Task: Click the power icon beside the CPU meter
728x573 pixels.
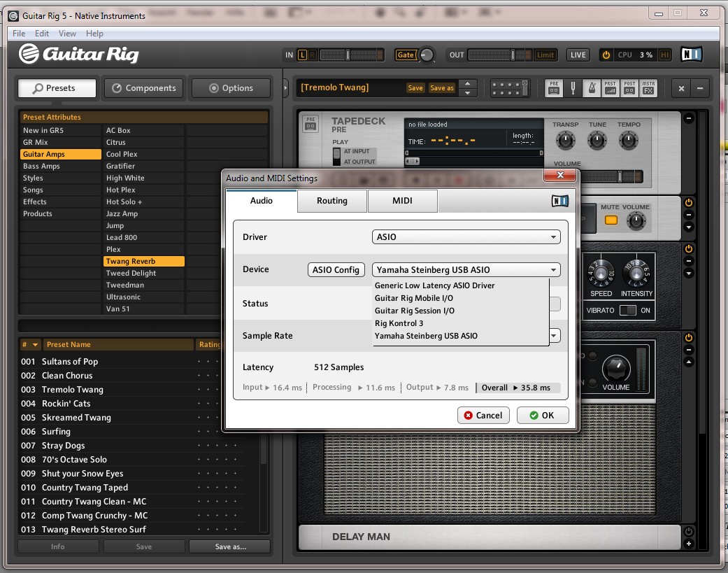Action: 606,55
